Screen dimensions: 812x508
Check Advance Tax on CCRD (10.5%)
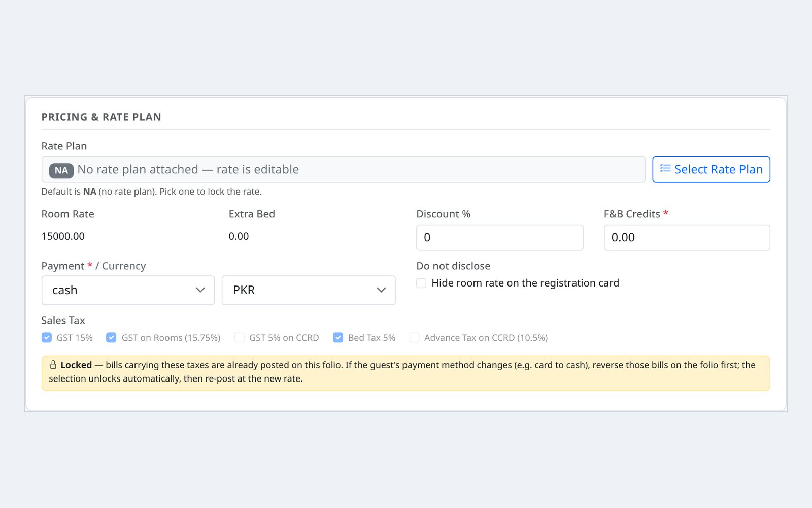click(x=415, y=338)
